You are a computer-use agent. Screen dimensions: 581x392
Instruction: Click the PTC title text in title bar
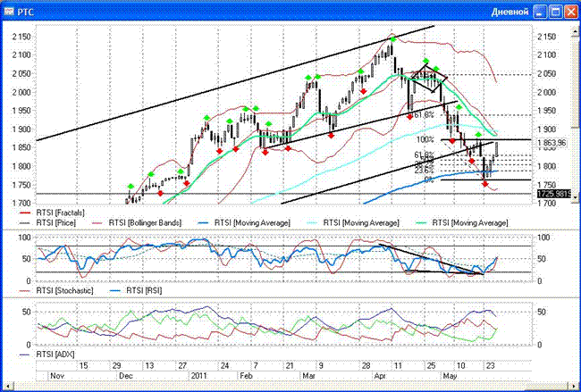click(28, 12)
